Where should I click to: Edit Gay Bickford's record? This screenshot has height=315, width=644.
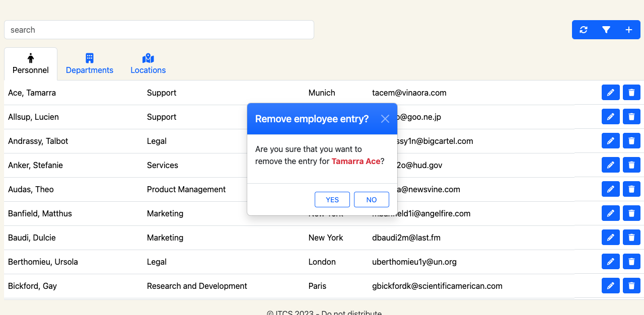coord(610,286)
